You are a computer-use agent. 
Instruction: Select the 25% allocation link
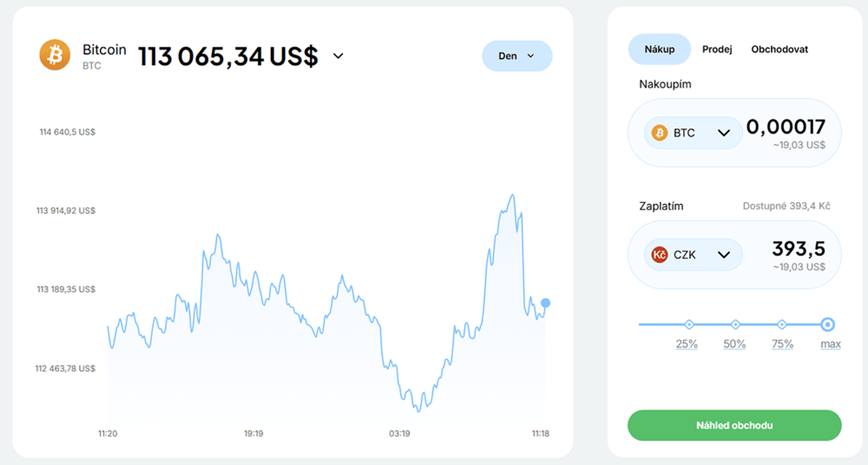tap(687, 344)
